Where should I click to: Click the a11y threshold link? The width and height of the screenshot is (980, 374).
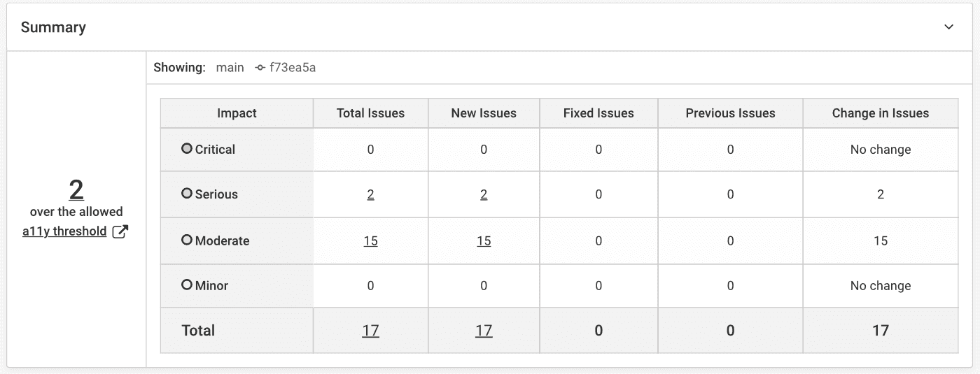pos(64,231)
